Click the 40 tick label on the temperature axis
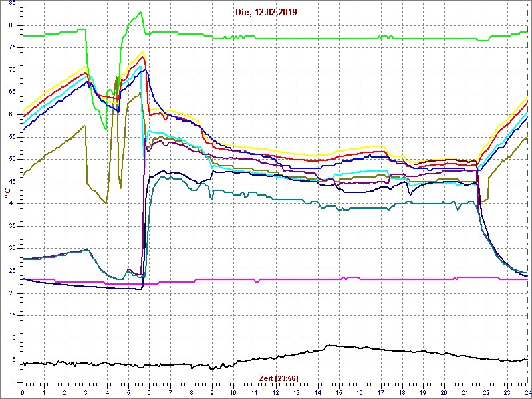This screenshot has height=399, width=532. click(x=11, y=204)
